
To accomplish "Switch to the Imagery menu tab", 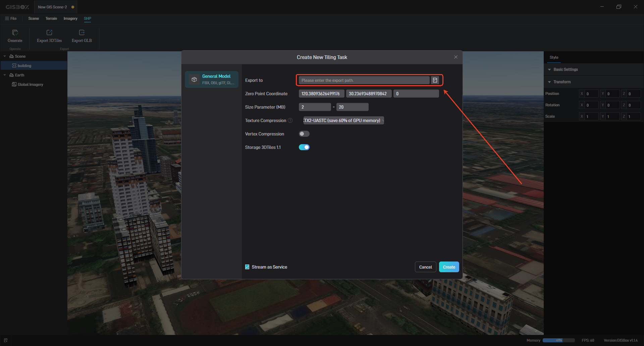I will coord(70,18).
